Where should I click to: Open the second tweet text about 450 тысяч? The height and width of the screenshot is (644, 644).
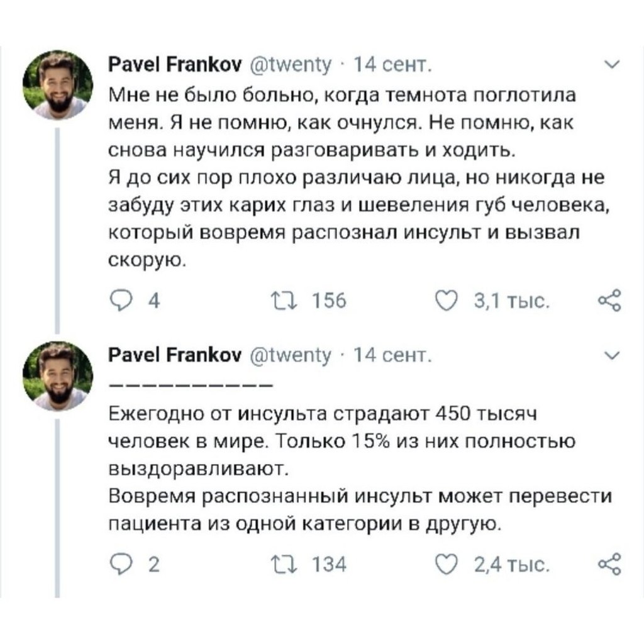(x=360, y=469)
